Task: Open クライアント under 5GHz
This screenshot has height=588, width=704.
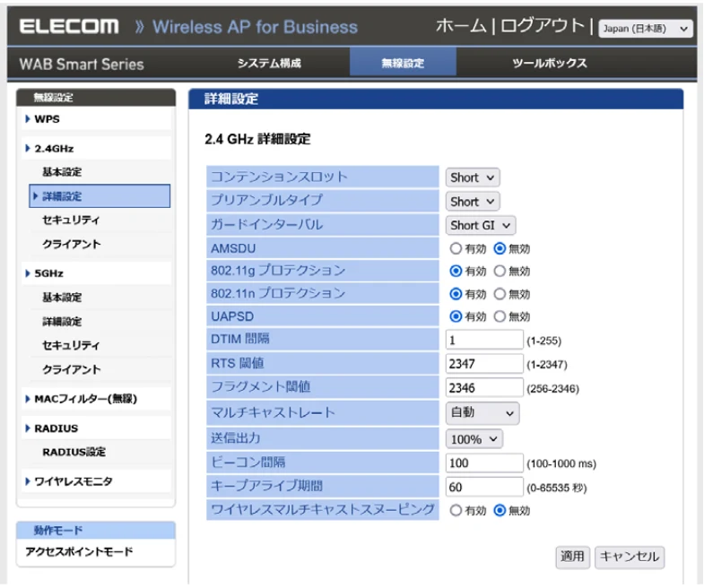Action: coord(72,369)
